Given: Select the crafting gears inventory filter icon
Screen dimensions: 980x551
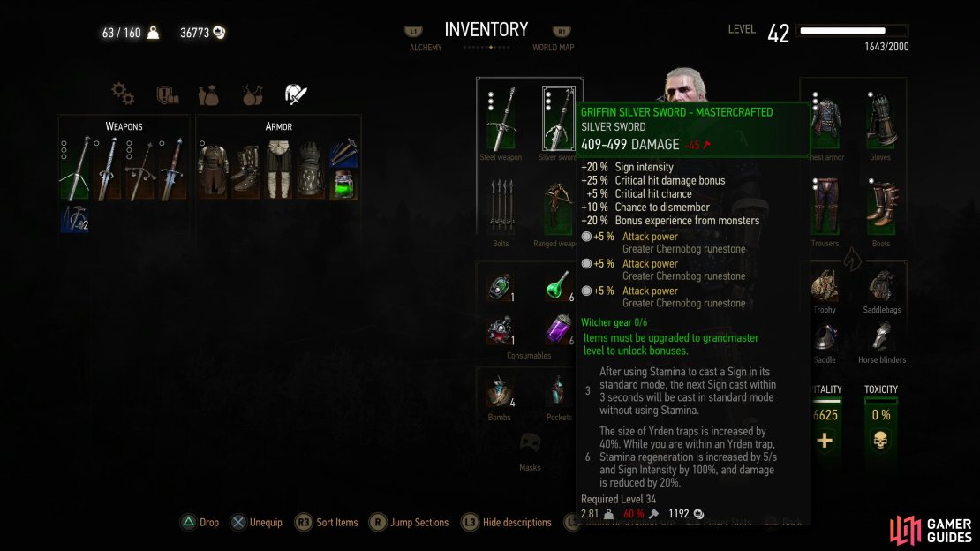Looking at the screenshot, I should tap(123, 94).
